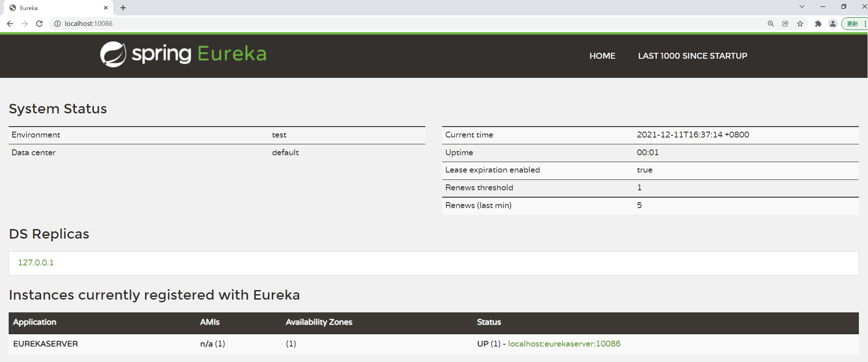Select the Renews (last min) label
The width and height of the screenshot is (868, 362).
478,205
